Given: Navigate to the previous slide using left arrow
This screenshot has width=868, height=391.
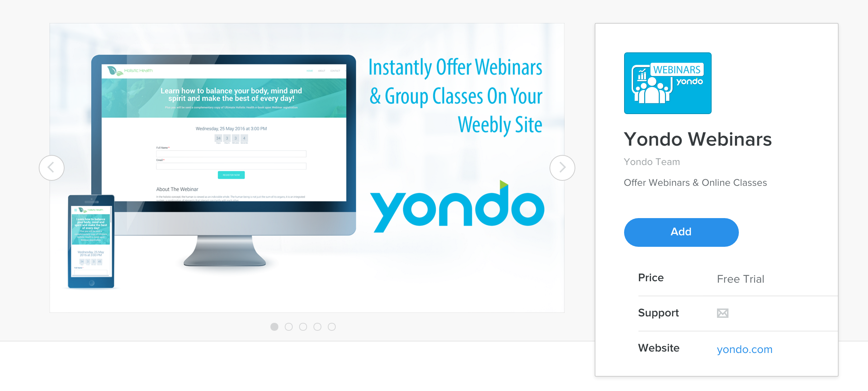Looking at the screenshot, I should pos(52,167).
